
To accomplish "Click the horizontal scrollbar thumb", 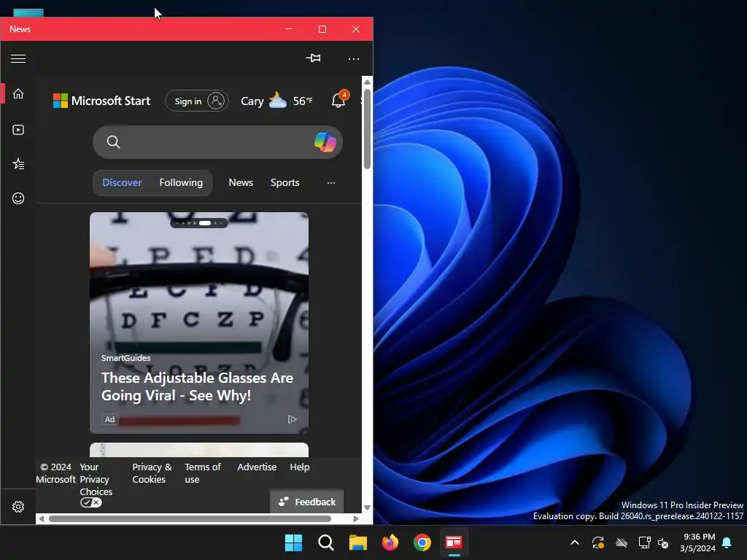I will coord(190,518).
